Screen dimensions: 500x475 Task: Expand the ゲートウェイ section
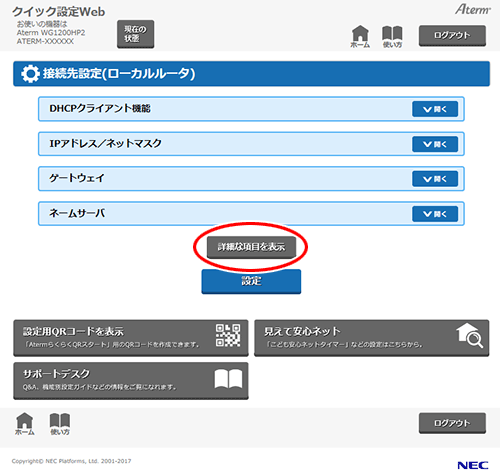click(435, 179)
